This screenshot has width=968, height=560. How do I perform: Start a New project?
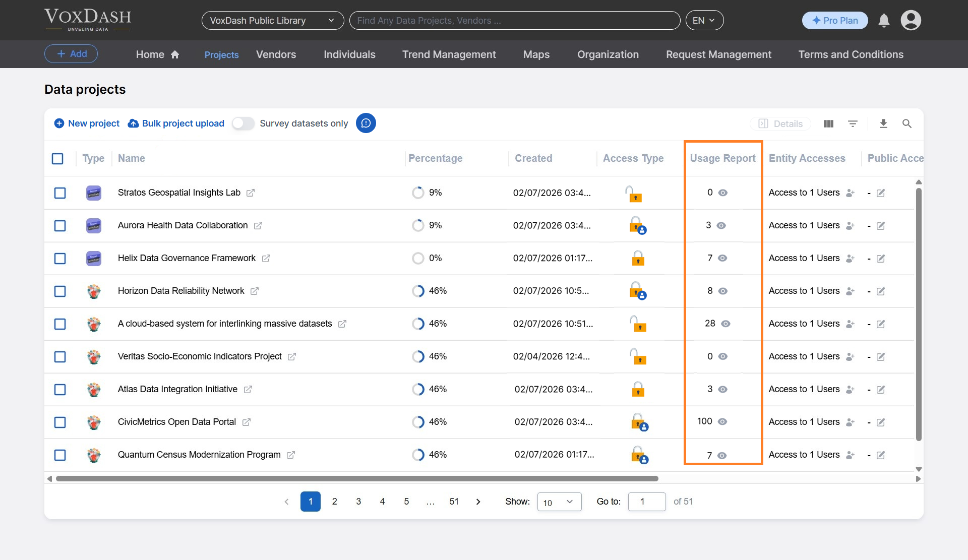[86, 123]
